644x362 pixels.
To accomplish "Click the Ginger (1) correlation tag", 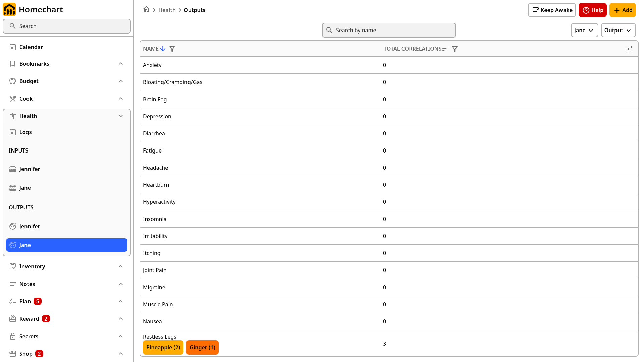I will 202,347.
